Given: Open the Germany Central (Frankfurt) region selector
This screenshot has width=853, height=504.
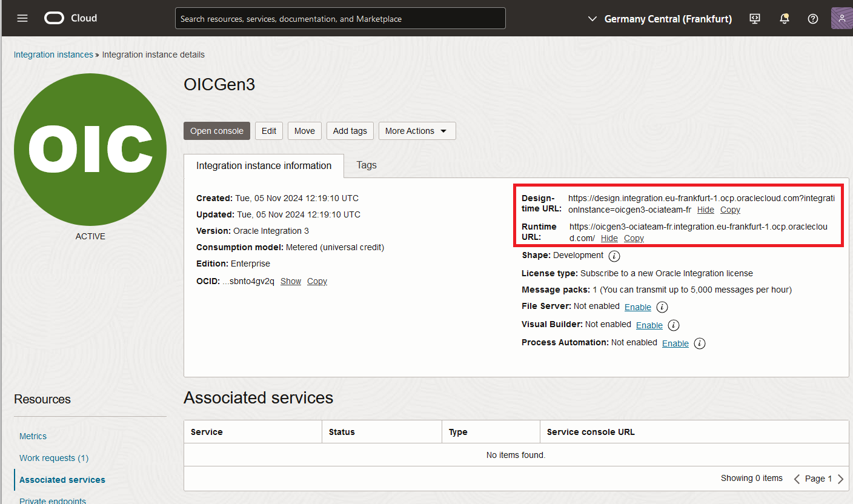Looking at the screenshot, I should (660, 19).
